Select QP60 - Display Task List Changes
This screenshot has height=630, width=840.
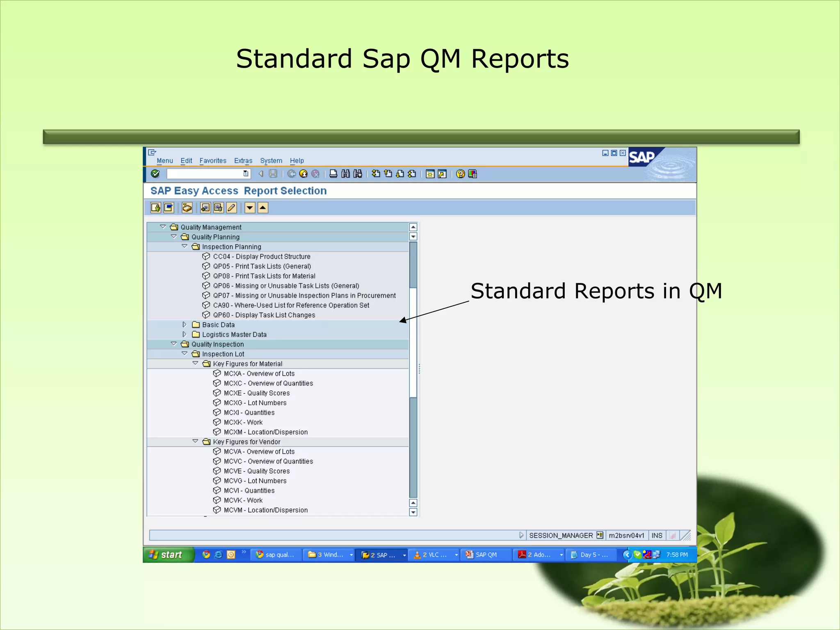pyautogui.click(x=264, y=315)
